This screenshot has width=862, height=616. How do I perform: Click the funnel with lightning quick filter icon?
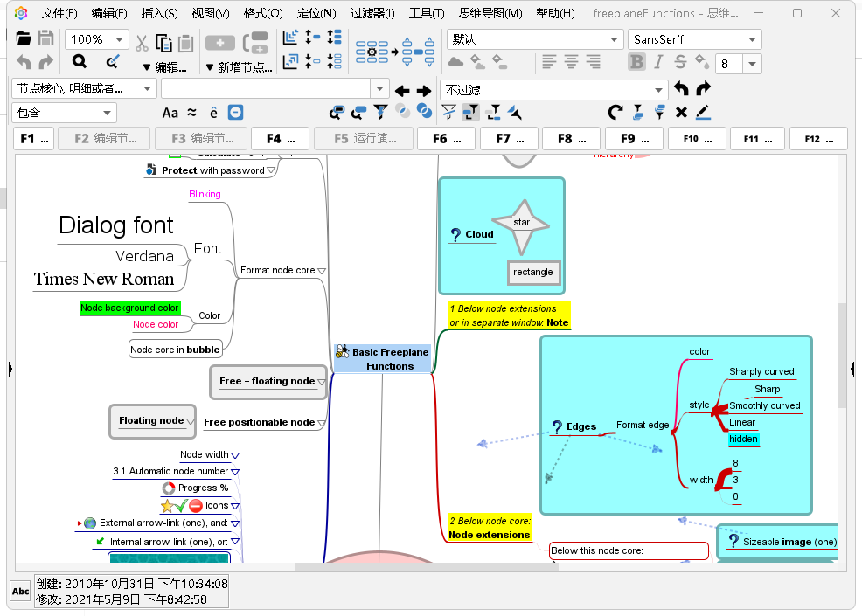pyautogui.click(x=380, y=112)
